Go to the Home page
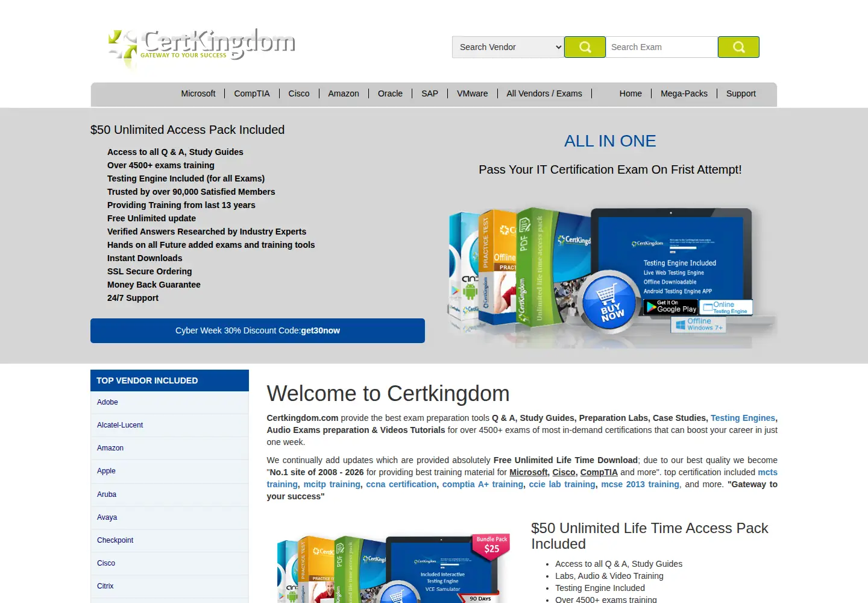Screen dimensions: 868x603 (x=631, y=93)
